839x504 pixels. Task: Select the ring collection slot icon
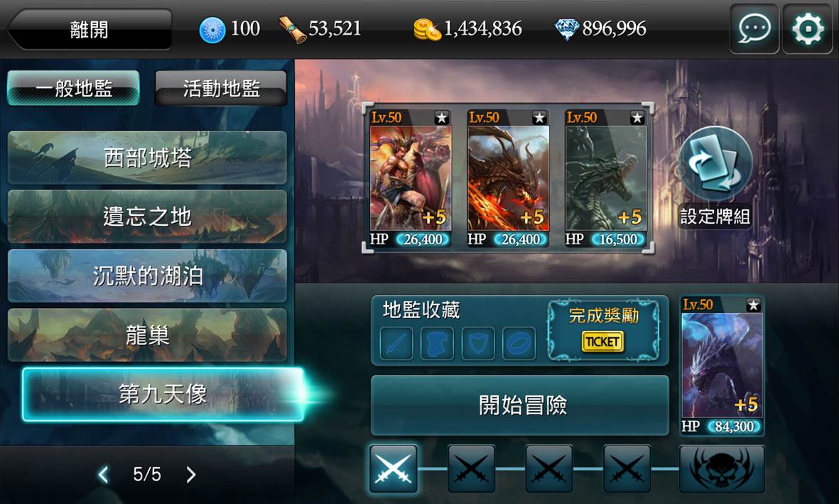pyautogui.click(x=519, y=343)
